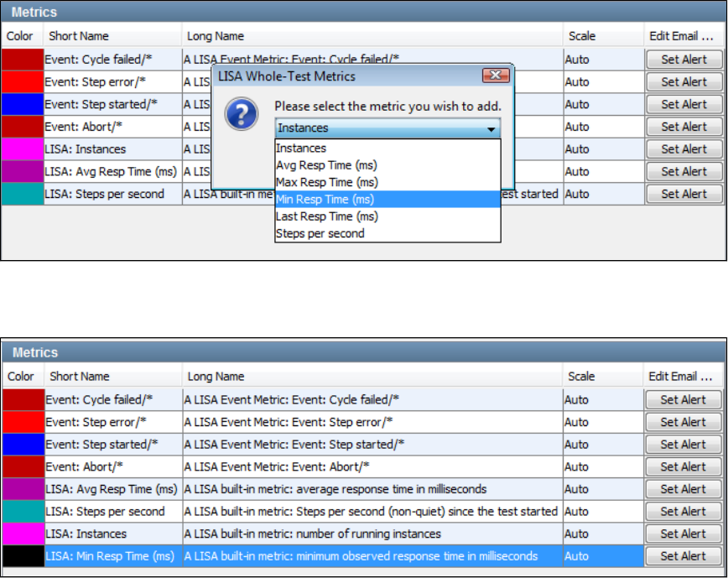Open Auto scale cell of Min Resp Time row

click(x=603, y=556)
